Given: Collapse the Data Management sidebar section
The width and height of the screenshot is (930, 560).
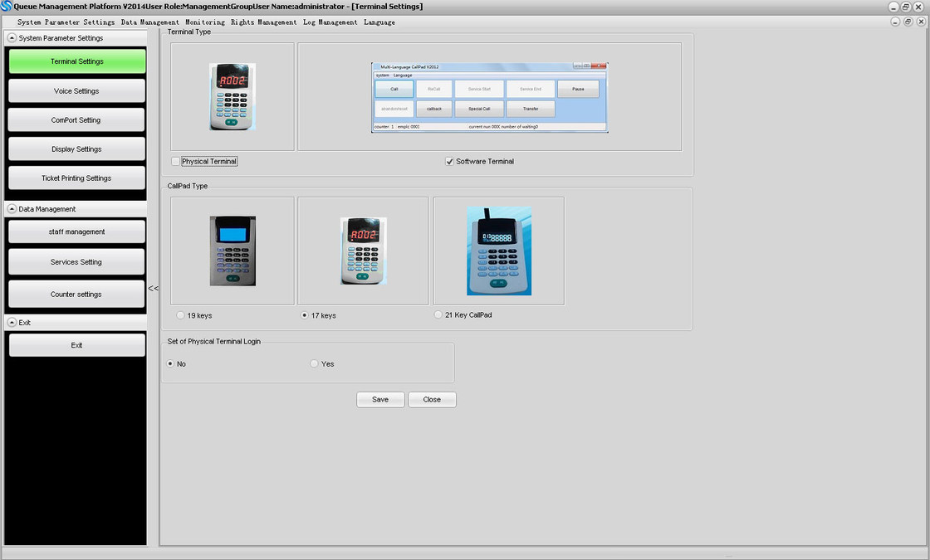Looking at the screenshot, I should [12, 209].
